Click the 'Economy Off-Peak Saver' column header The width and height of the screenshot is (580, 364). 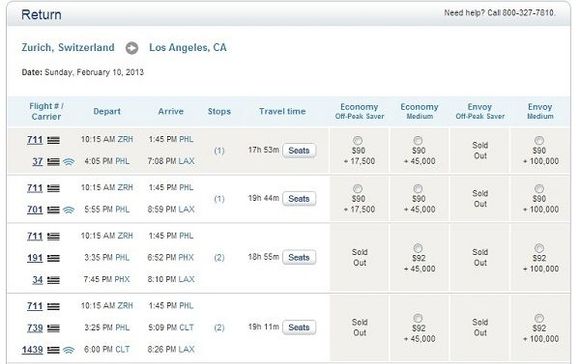(359, 111)
